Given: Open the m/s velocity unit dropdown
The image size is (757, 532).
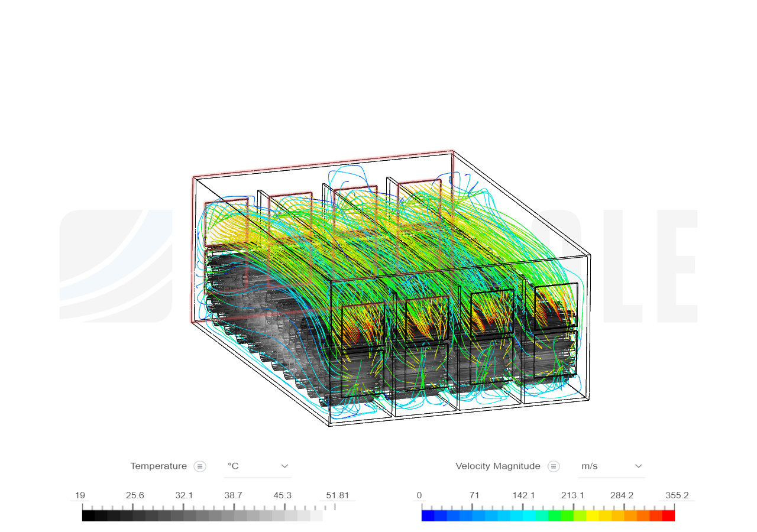Looking at the screenshot, I should [x=612, y=466].
